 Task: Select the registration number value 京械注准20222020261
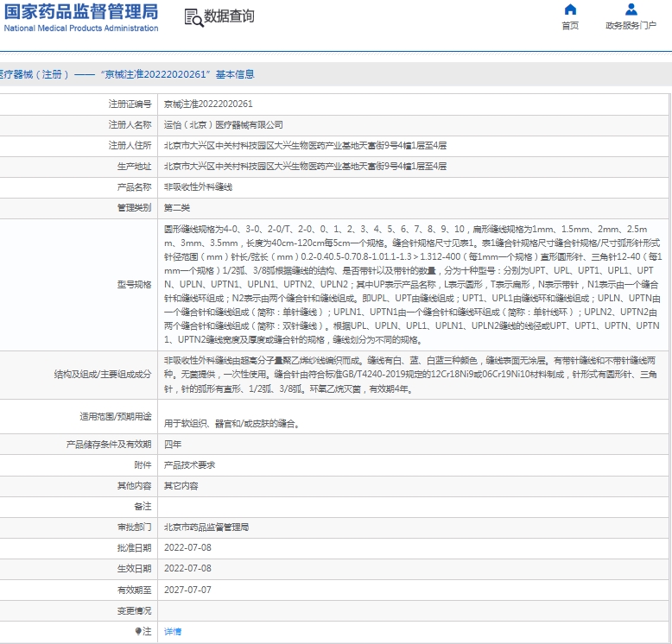coord(208,104)
